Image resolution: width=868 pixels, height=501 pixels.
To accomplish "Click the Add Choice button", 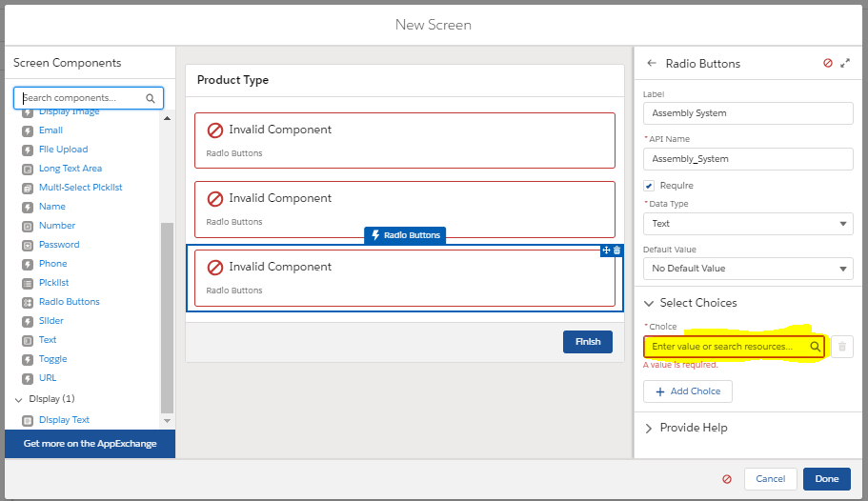I will [x=687, y=391].
